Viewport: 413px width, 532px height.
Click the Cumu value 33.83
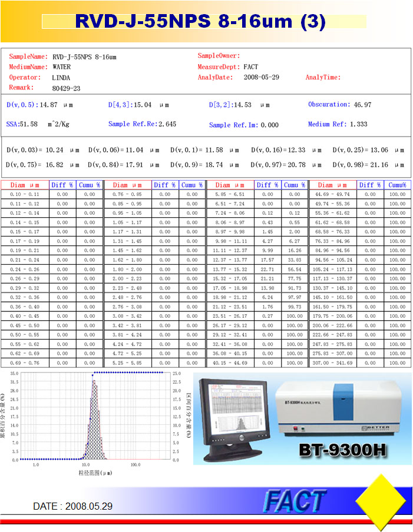click(x=295, y=260)
